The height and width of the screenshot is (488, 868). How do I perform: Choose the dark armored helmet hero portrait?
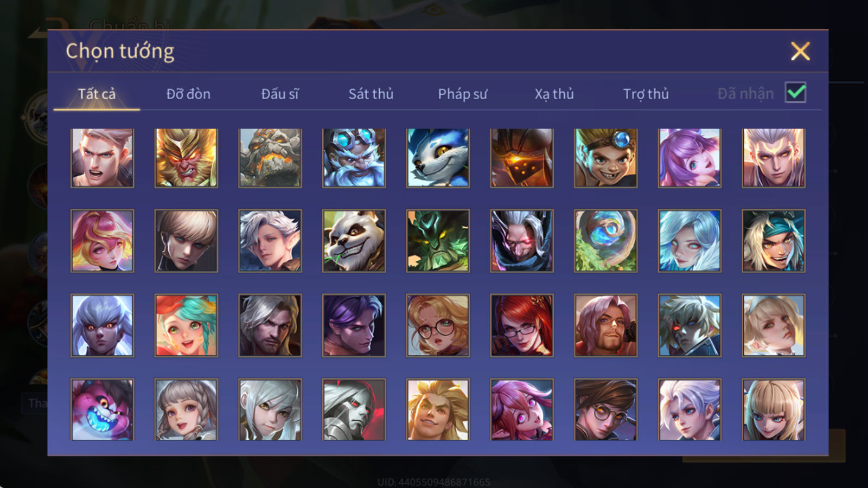tap(522, 158)
